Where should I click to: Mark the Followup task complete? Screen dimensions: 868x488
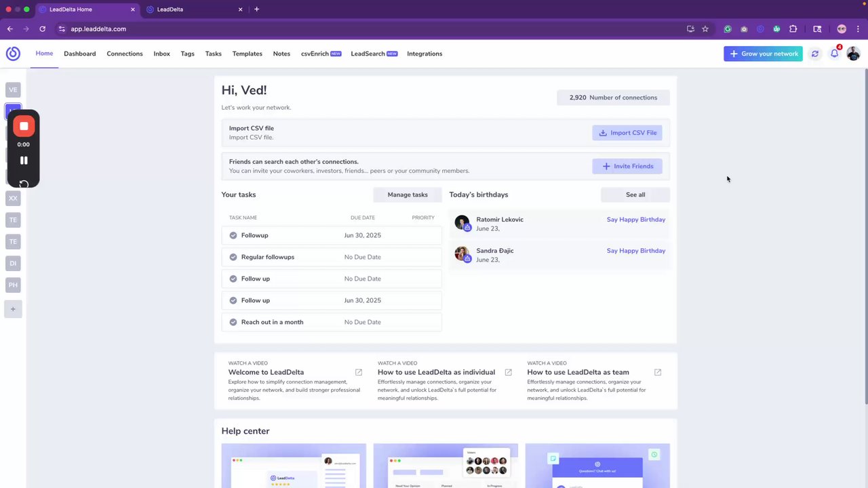pos(233,235)
